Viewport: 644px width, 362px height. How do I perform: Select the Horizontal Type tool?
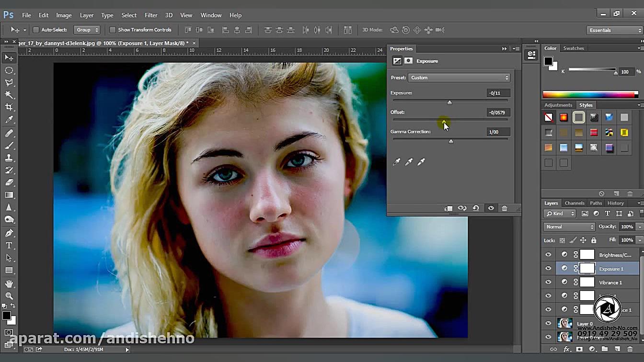9,245
